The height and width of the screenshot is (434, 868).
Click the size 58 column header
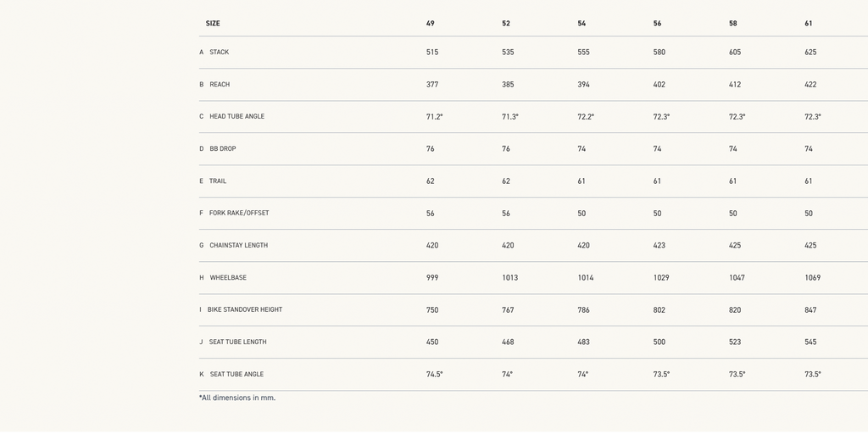pos(733,24)
